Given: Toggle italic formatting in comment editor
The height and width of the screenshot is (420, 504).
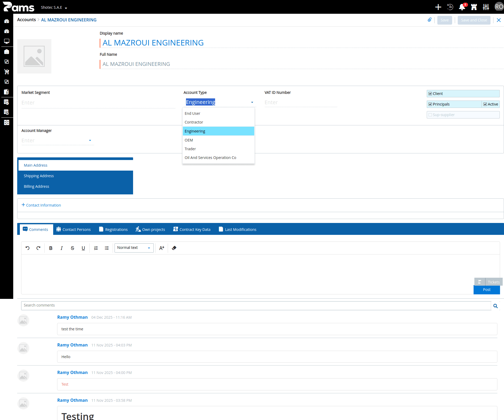Looking at the screenshot, I should click(62, 248).
